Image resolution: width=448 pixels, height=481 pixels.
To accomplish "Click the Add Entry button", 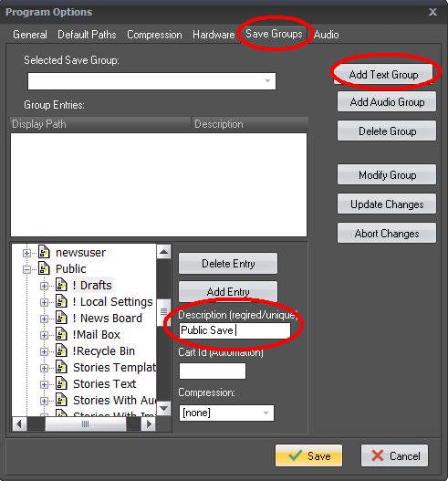I will pyautogui.click(x=228, y=292).
